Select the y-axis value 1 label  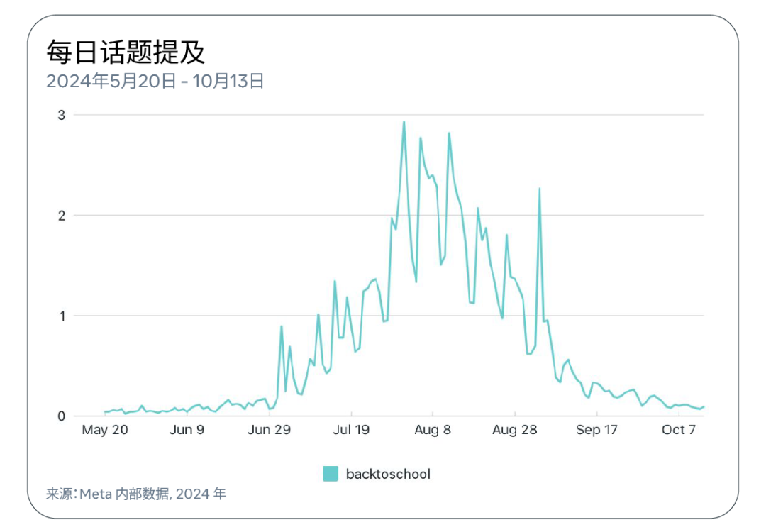click(x=60, y=316)
